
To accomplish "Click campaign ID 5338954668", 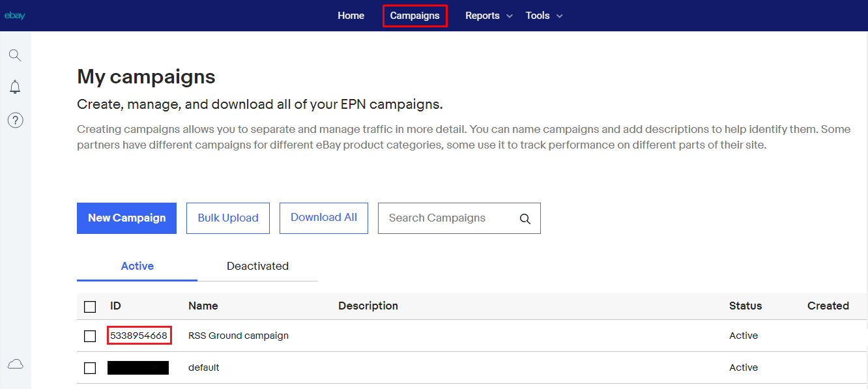I will [x=139, y=336].
